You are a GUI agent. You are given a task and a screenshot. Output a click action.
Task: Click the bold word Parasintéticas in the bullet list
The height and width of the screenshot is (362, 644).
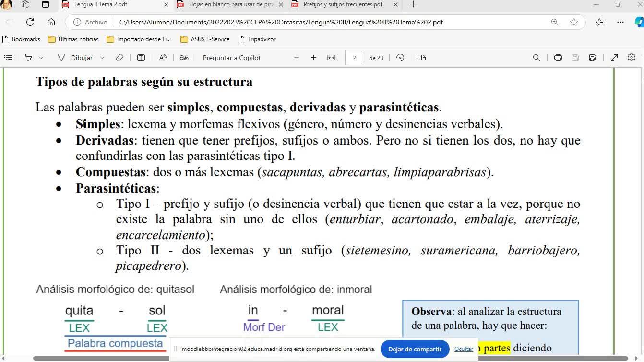coord(116,188)
